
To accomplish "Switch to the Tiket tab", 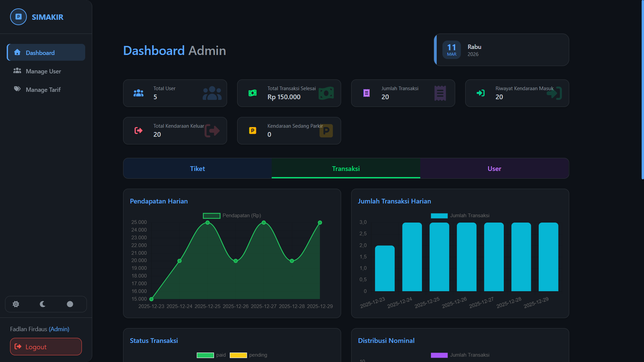I will 197,168.
